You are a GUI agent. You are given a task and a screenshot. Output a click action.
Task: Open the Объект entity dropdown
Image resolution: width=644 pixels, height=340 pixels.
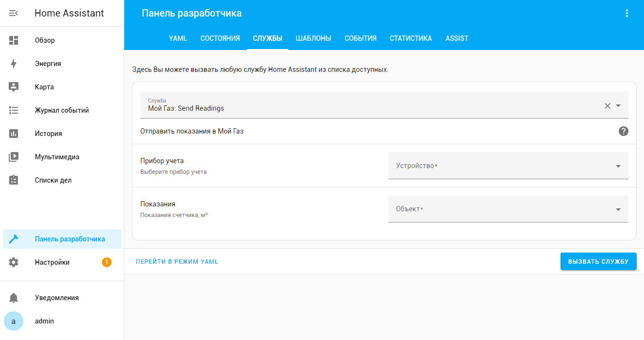pyautogui.click(x=508, y=209)
